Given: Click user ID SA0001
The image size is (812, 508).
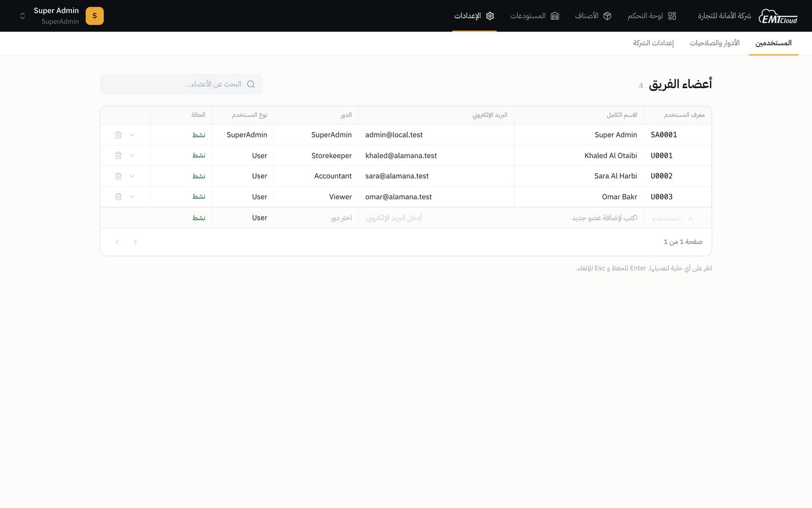Looking at the screenshot, I should point(664,135).
